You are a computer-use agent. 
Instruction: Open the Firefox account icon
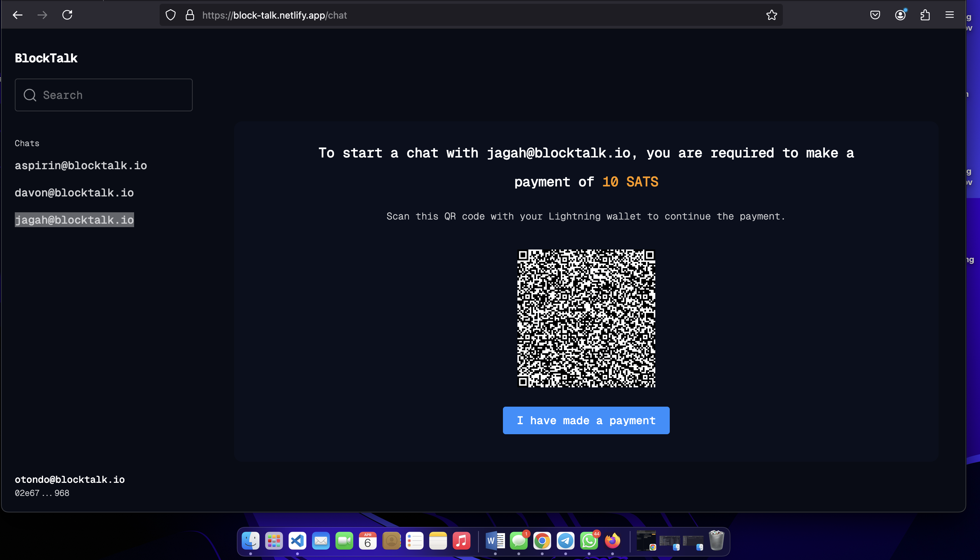900,15
